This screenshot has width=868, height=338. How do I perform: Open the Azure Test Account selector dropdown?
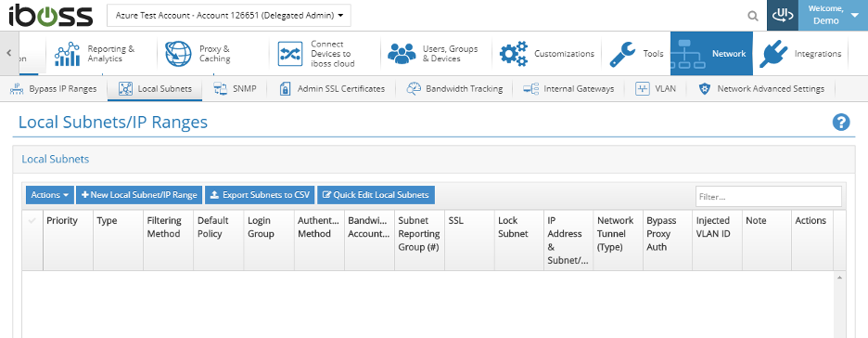(229, 16)
